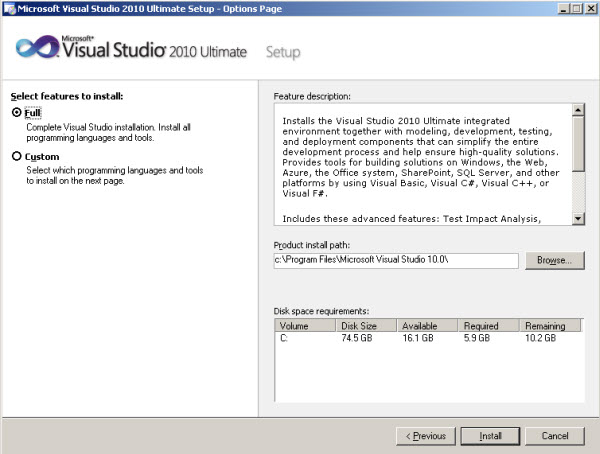Click the Required column header
Viewport: 600px width, 454px height.
click(489, 326)
